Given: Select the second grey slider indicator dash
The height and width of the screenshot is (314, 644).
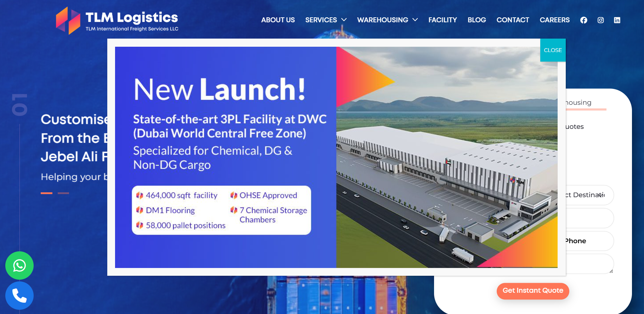Looking at the screenshot, I should [63, 193].
